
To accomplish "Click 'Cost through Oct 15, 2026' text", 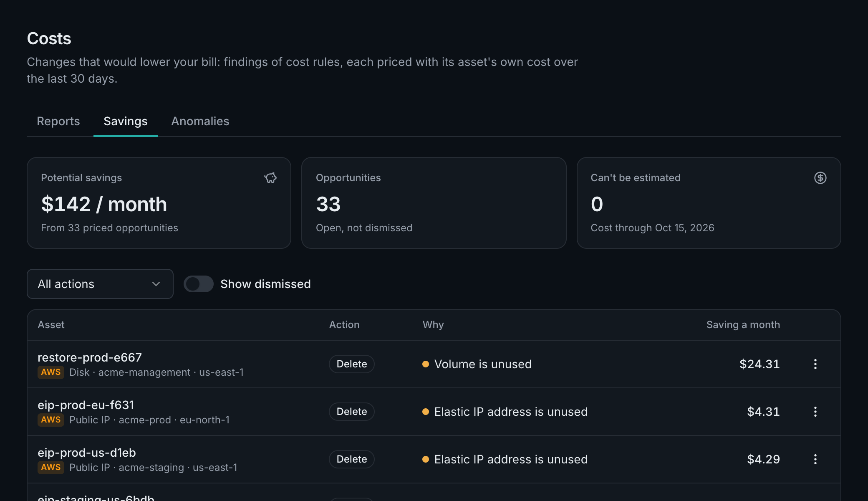I will tap(652, 228).
